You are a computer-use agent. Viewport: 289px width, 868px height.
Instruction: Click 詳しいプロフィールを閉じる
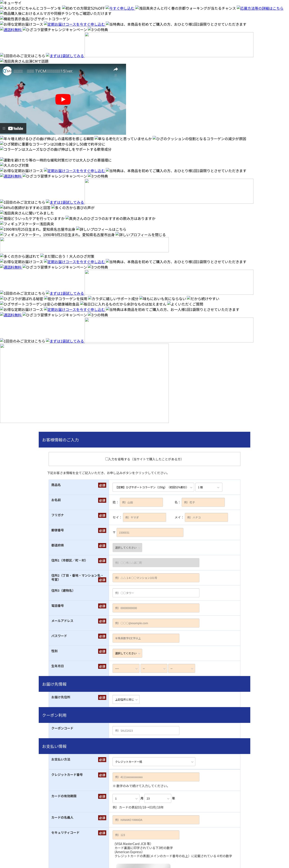pos(141,235)
